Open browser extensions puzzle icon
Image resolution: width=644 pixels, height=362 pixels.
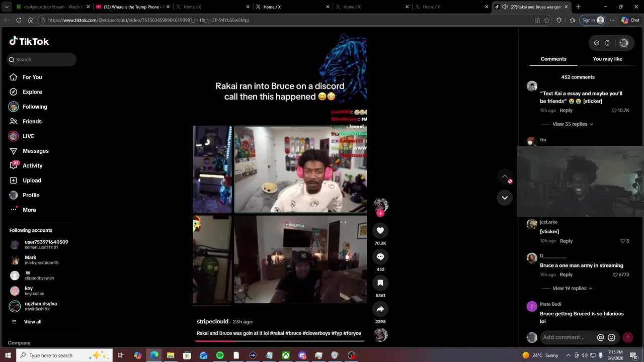pyautogui.click(x=559, y=20)
